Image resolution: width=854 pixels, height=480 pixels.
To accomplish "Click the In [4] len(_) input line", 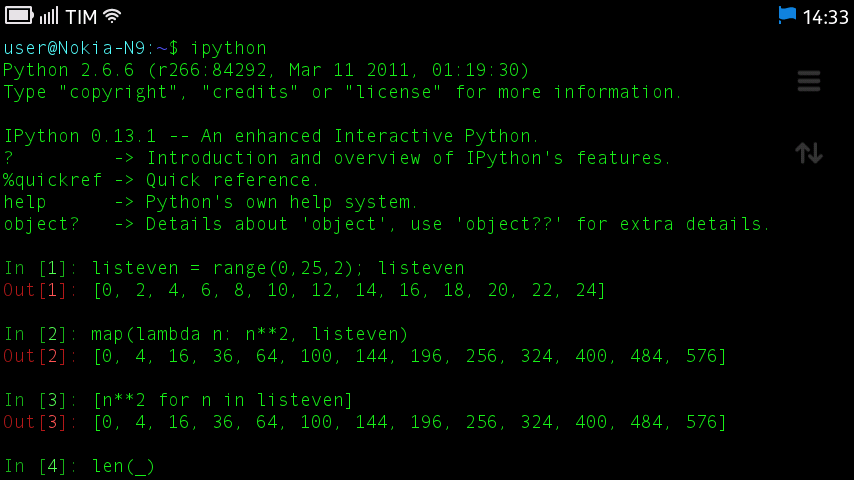I will [123, 466].
